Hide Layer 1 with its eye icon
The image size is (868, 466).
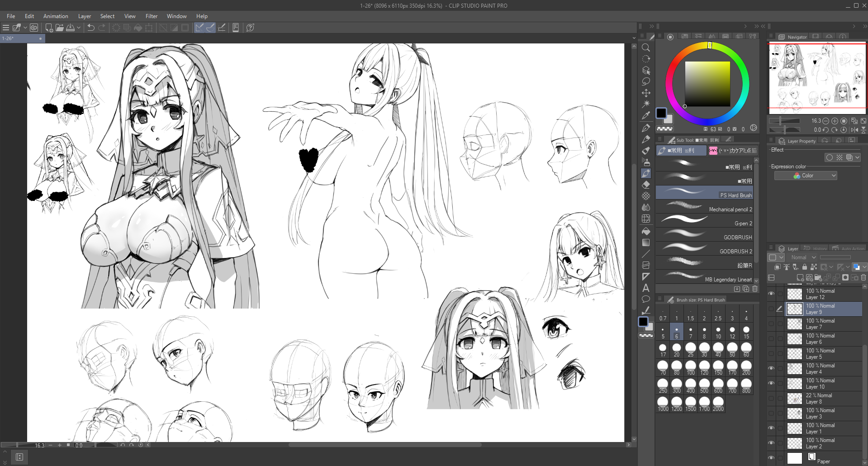771,428
